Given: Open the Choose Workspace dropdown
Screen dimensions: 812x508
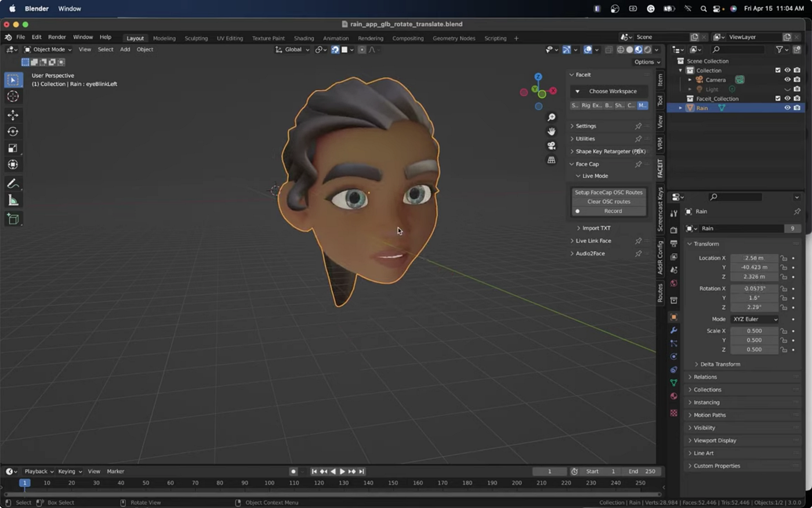Looking at the screenshot, I should coord(609,92).
